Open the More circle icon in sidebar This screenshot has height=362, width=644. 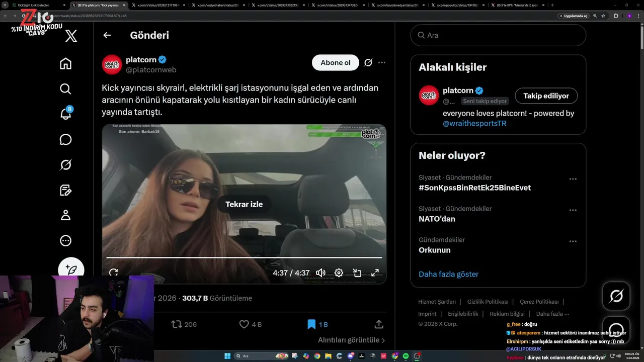(x=65, y=241)
